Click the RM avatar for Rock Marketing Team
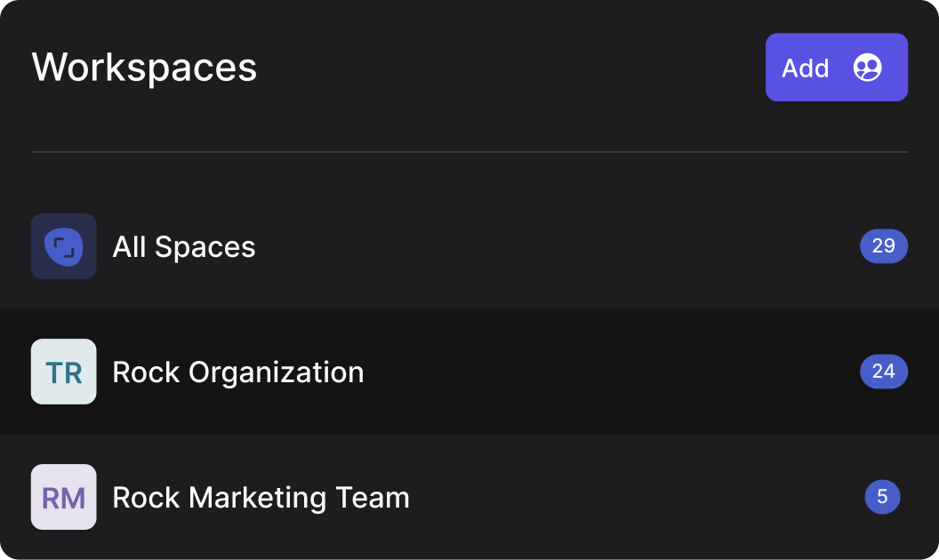939x560 pixels. tap(63, 497)
